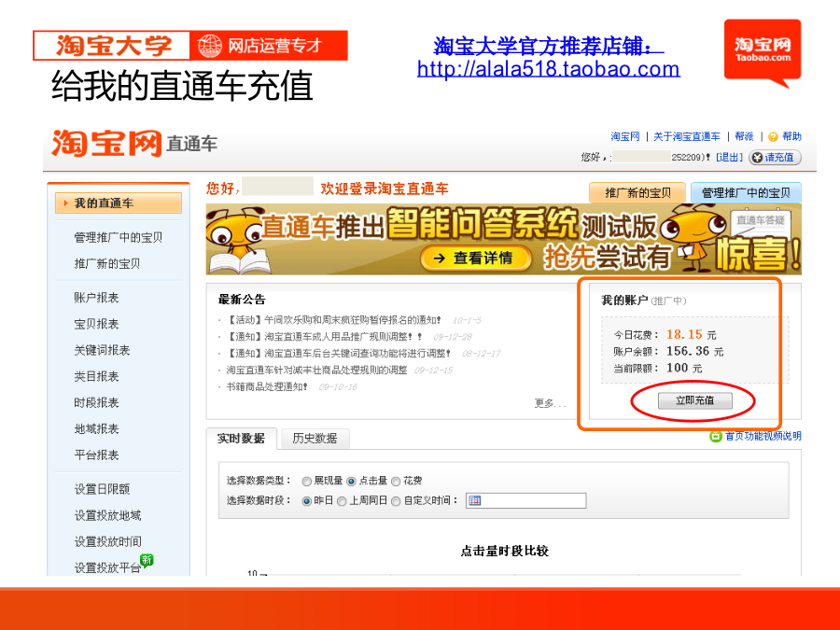Click the 淘宝大学 globe icon
The width and height of the screenshot is (840, 630).
coord(209,46)
